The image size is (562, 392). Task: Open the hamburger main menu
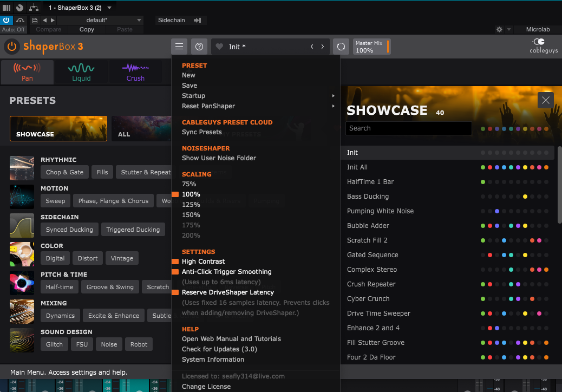click(179, 47)
